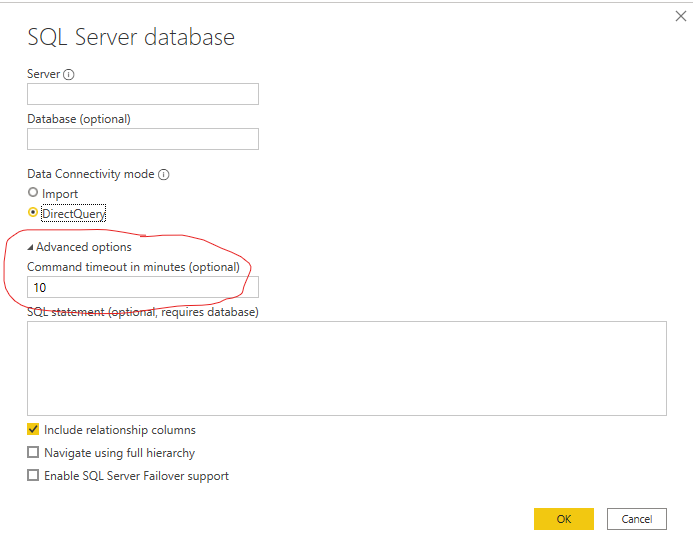Focus the Server input field

pos(143,94)
